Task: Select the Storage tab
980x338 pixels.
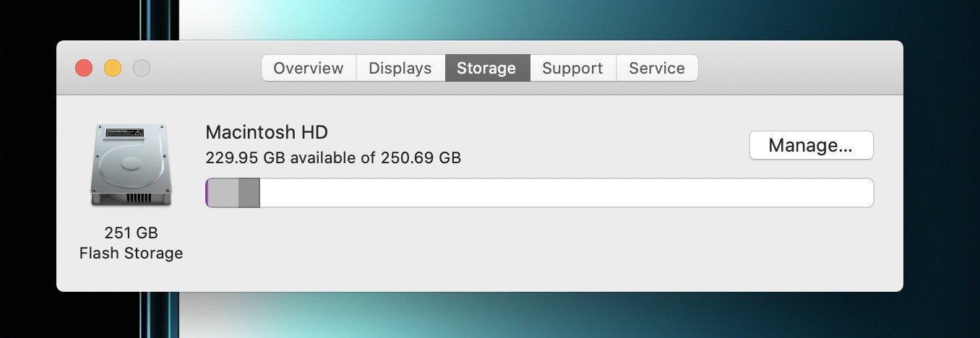Action: click(487, 68)
